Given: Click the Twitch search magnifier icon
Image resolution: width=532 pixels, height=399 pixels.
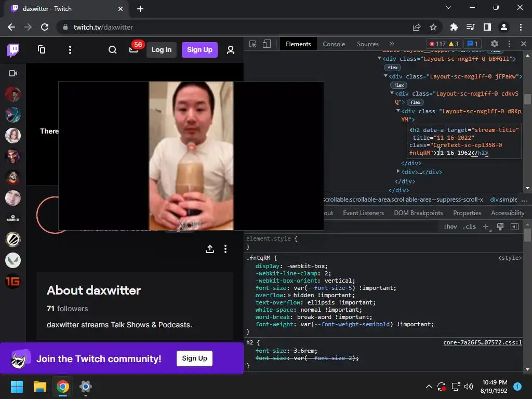Looking at the screenshot, I should point(112,50).
